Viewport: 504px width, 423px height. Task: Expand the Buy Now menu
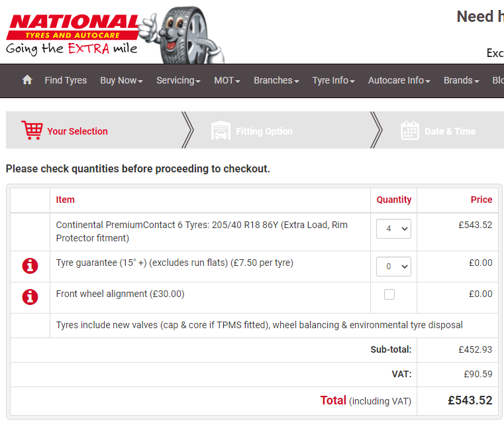coord(121,80)
